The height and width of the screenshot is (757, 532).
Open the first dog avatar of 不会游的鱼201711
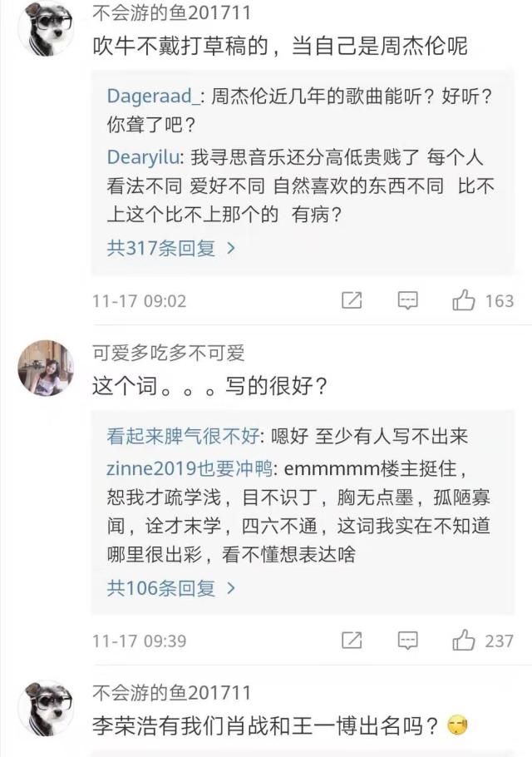46,29
